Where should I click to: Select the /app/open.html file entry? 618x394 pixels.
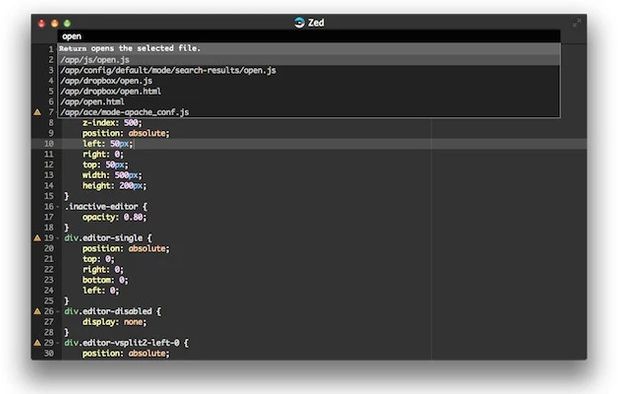pyautogui.click(x=309, y=102)
